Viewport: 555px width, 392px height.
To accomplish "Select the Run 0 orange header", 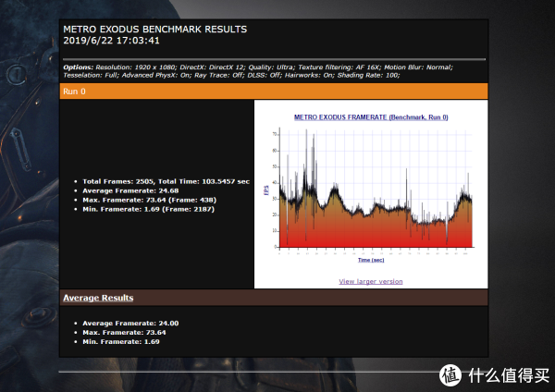I will [x=274, y=92].
